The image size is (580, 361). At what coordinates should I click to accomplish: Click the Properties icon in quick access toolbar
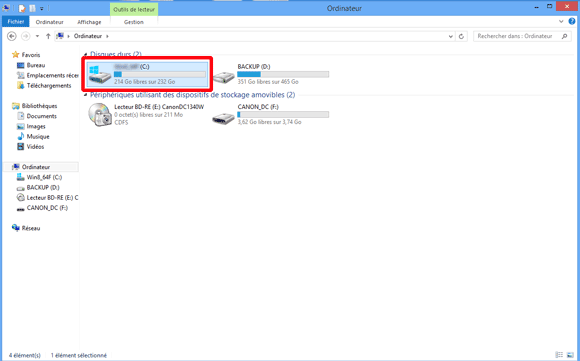point(22,8)
